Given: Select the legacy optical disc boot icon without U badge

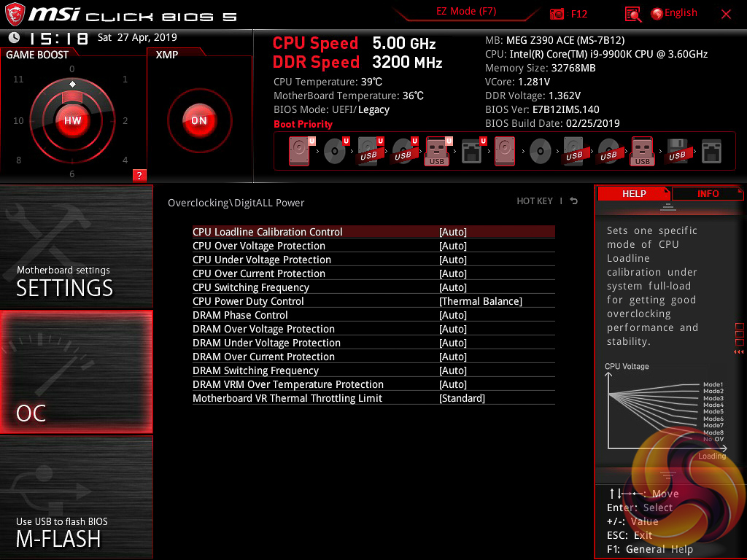Looking at the screenshot, I should pyautogui.click(x=541, y=151).
